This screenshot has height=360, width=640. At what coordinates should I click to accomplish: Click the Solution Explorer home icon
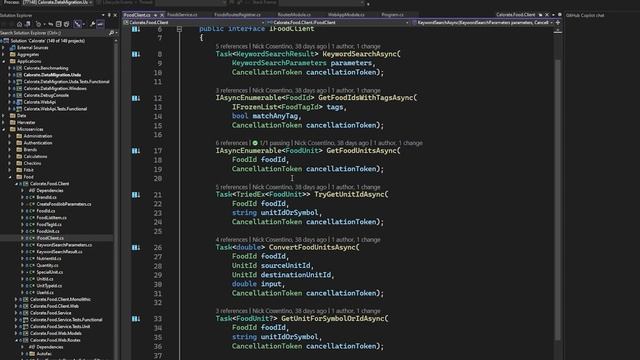coord(19,24)
